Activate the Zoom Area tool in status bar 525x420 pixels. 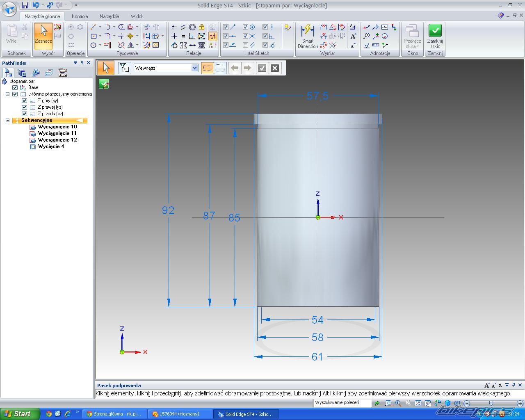point(388,404)
